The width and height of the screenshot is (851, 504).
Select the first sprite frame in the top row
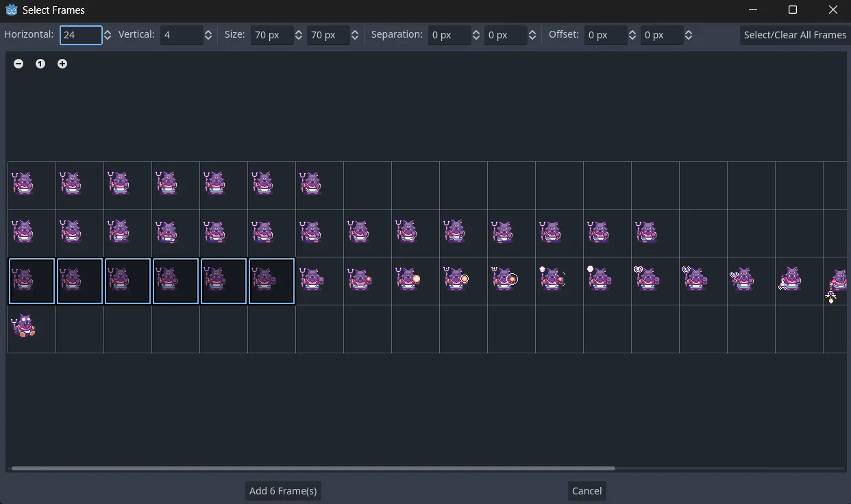click(x=32, y=186)
